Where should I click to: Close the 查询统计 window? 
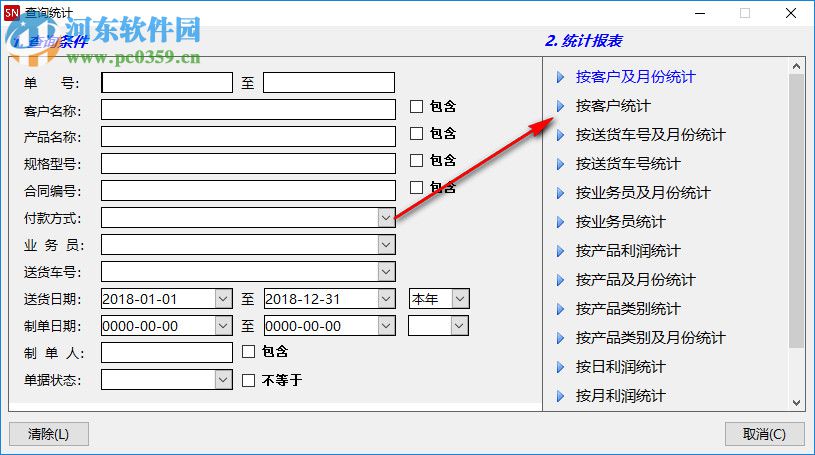(791, 13)
